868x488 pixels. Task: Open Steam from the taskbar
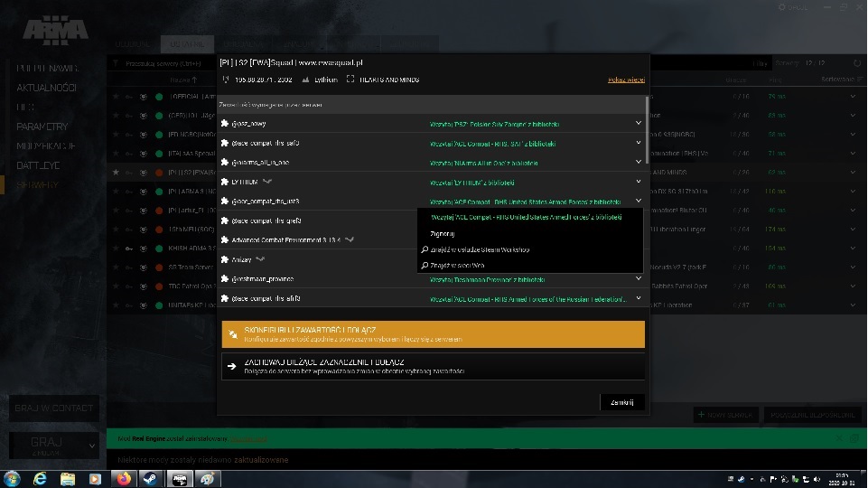click(x=150, y=479)
